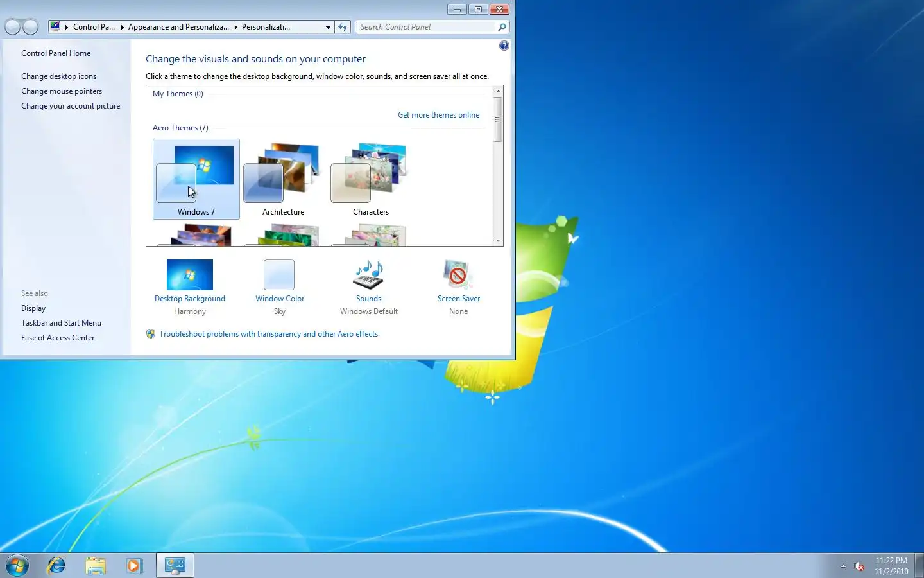Screen dimensions: 924x578
Task: Click theme list scroll down arrow
Action: click(x=498, y=241)
